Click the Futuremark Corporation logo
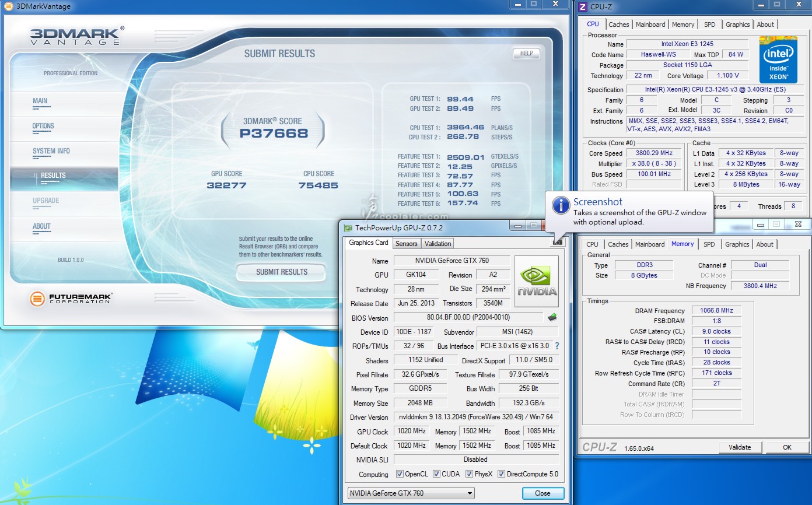Image resolution: width=812 pixels, height=505 pixels. tap(71, 299)
